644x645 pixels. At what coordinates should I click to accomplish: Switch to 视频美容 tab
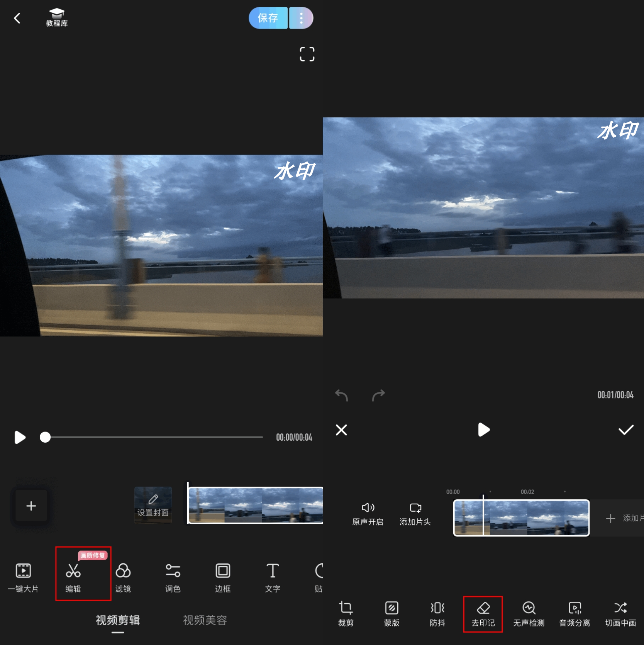pos(205,620)
